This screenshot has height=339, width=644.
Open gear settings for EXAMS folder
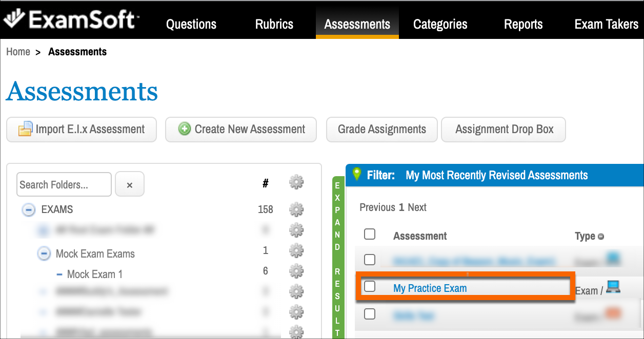click(296, 209)
